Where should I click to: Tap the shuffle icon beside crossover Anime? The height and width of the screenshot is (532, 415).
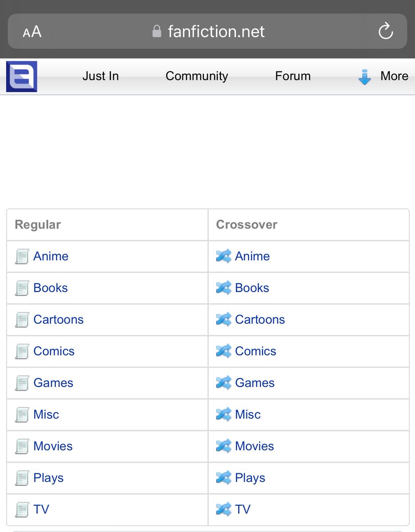click(x=223, y=256)
